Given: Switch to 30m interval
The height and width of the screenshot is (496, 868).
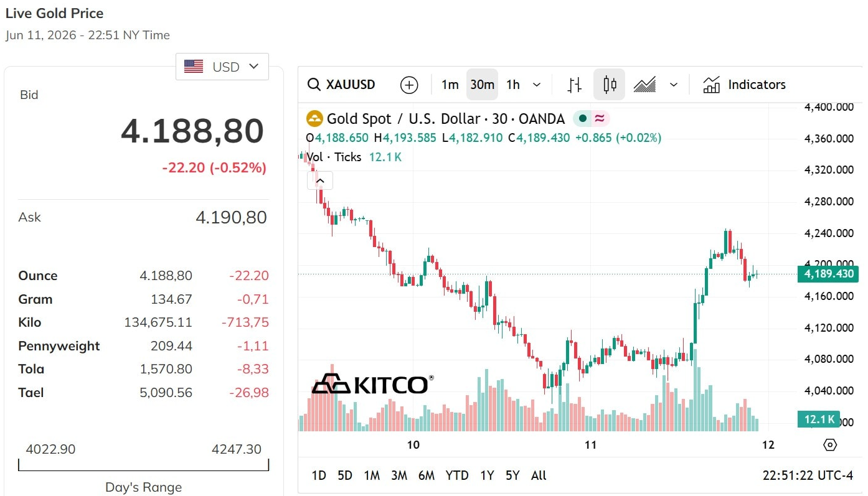Looking at the screenshot, I should [482, 85].
